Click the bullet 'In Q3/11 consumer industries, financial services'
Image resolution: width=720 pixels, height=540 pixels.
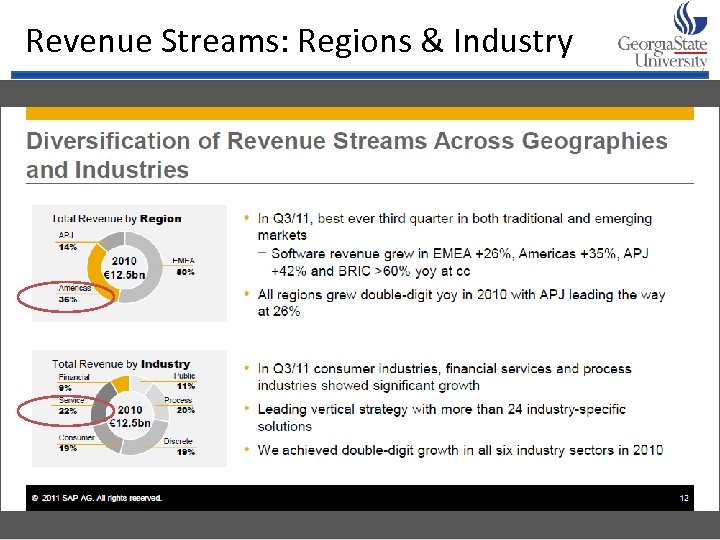(x=444, y=377)
